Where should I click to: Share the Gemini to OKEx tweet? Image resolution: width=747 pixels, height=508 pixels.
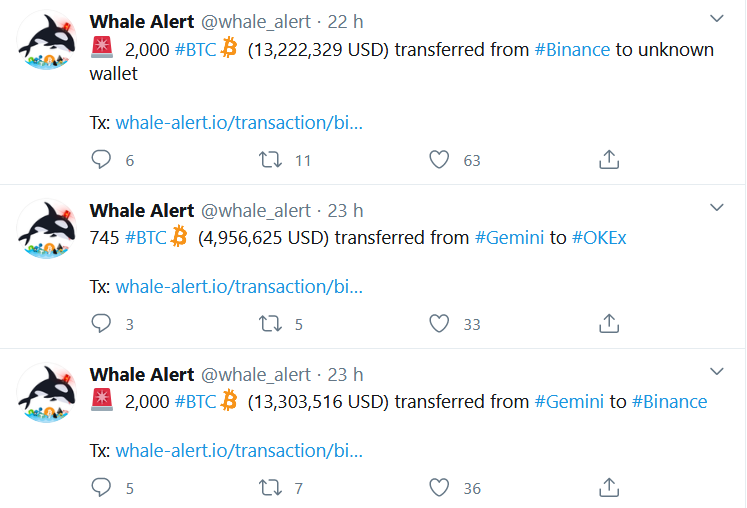point(609,323)
